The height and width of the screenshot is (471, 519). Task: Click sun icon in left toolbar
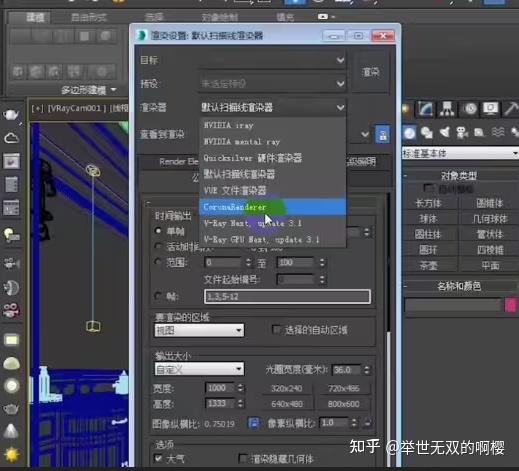[x=11, y=455]
